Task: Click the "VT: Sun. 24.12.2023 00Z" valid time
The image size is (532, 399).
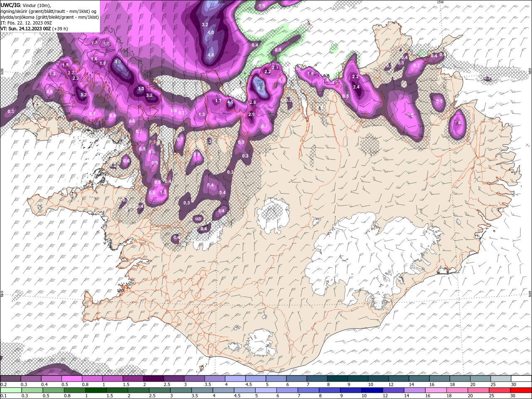Action: tap(26, 29)
